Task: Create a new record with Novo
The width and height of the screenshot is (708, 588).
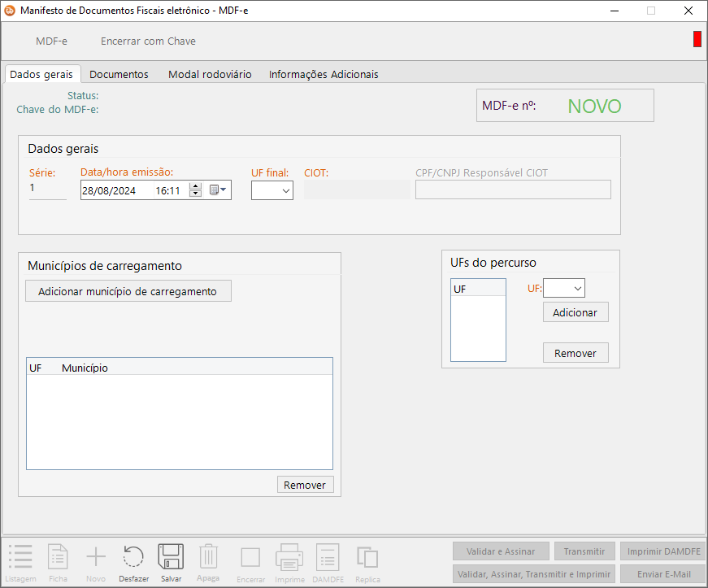Action: pyautogui.click(x=96, y=558)
